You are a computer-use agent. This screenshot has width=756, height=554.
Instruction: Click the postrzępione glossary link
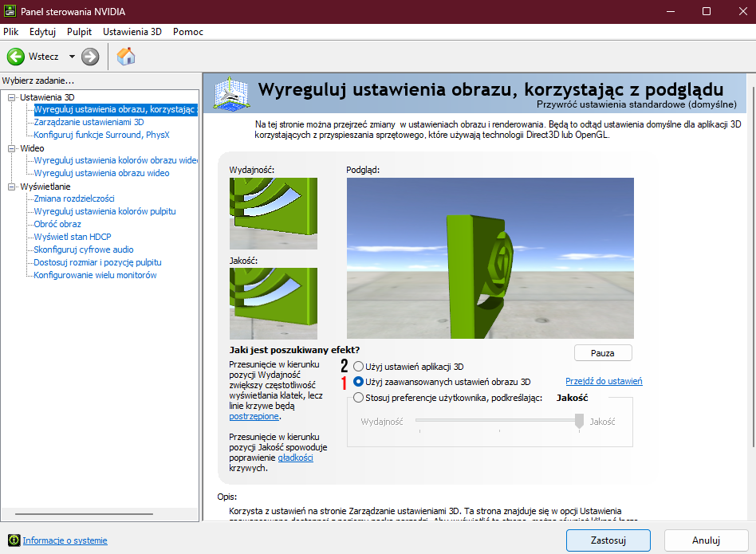(x=254, y=416)
